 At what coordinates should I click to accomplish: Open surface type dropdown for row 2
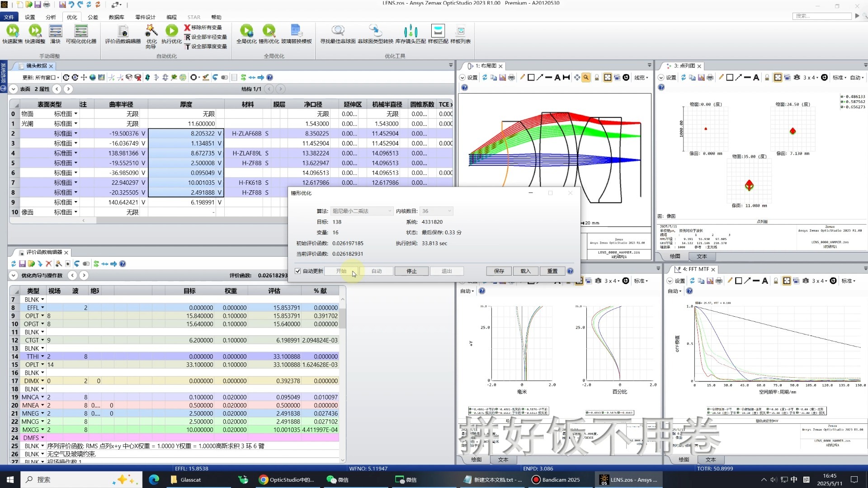[x=75, y=134]
